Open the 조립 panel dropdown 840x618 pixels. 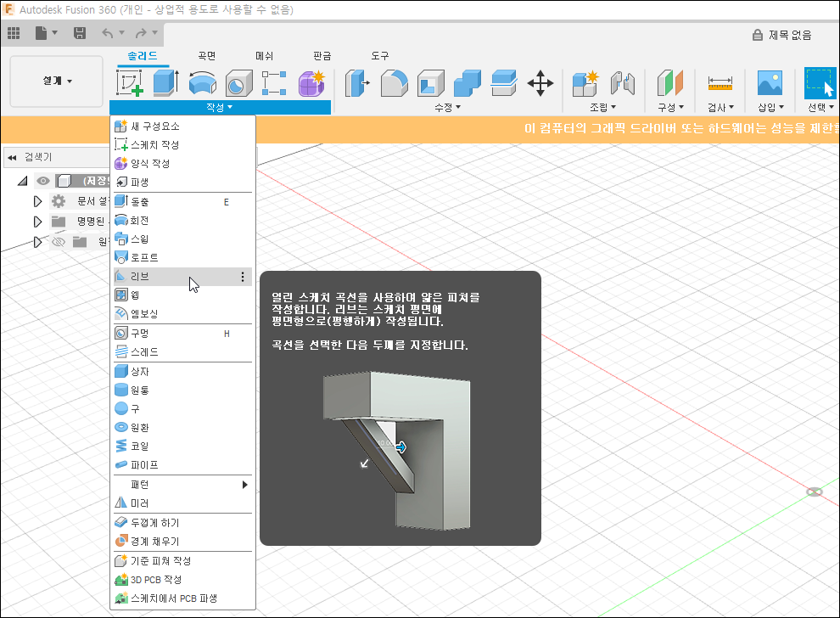pyautogui.click(x=602, y=108)
